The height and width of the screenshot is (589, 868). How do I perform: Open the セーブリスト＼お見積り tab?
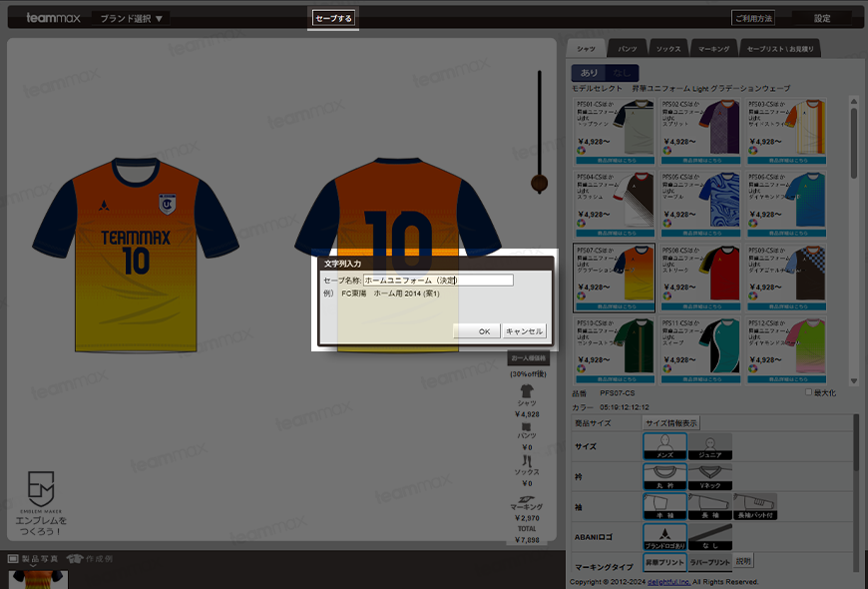point(780,49)
